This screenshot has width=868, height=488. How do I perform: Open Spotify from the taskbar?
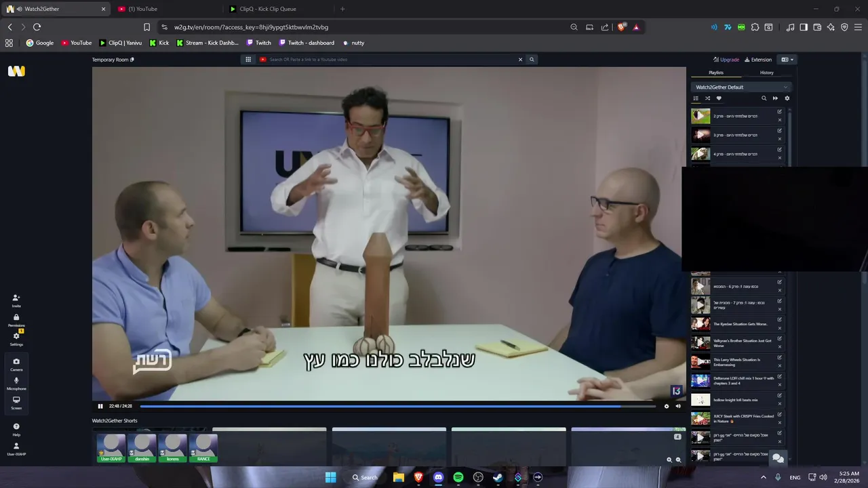pyautogui.click(x=458, y=477)
